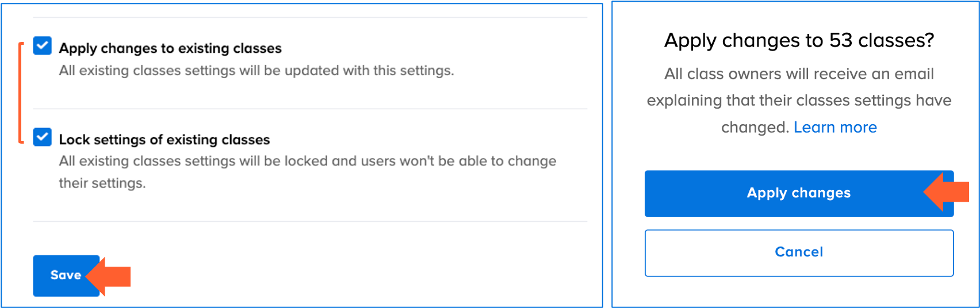The image size is (980, 308).
Task: Click the "All class owners will receive an email" text
Action: 799,74
